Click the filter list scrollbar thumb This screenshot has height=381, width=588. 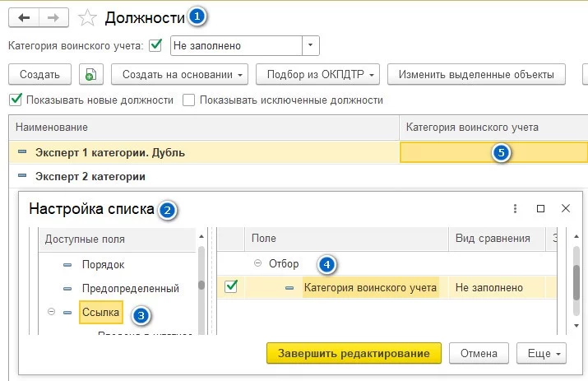(576, 283)
